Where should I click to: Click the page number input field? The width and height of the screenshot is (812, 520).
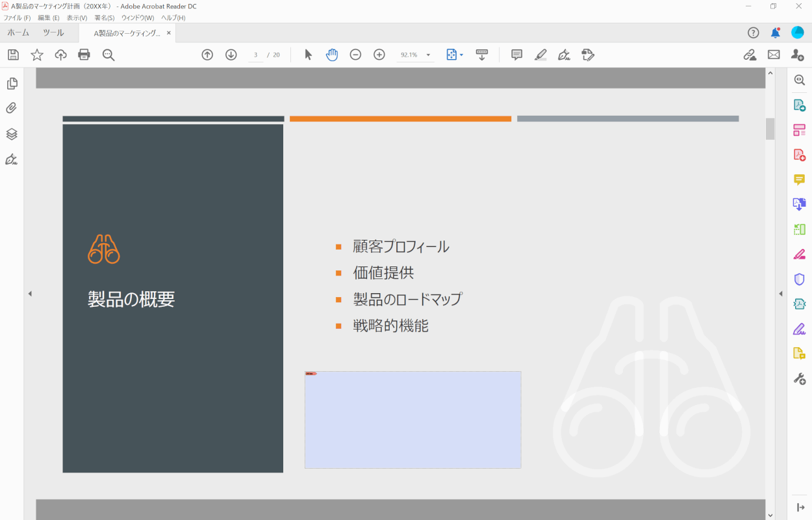(x=255, y=55)
